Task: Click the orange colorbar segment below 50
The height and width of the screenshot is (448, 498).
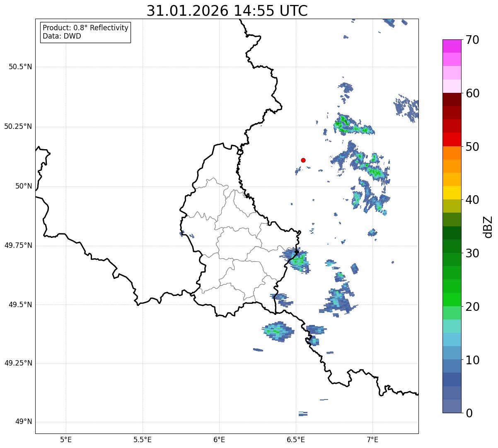Action: pyautogui.click(x=452, y=153)
